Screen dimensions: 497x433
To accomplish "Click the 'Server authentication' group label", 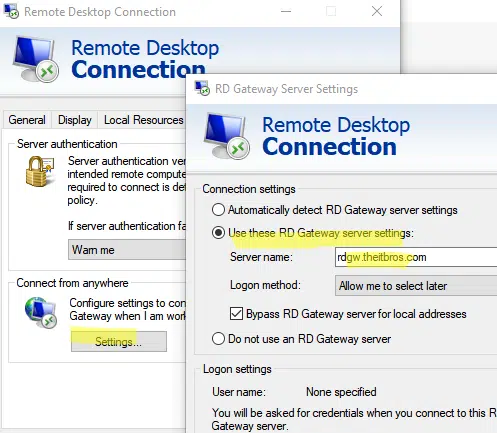I will [x=67, y=144].
